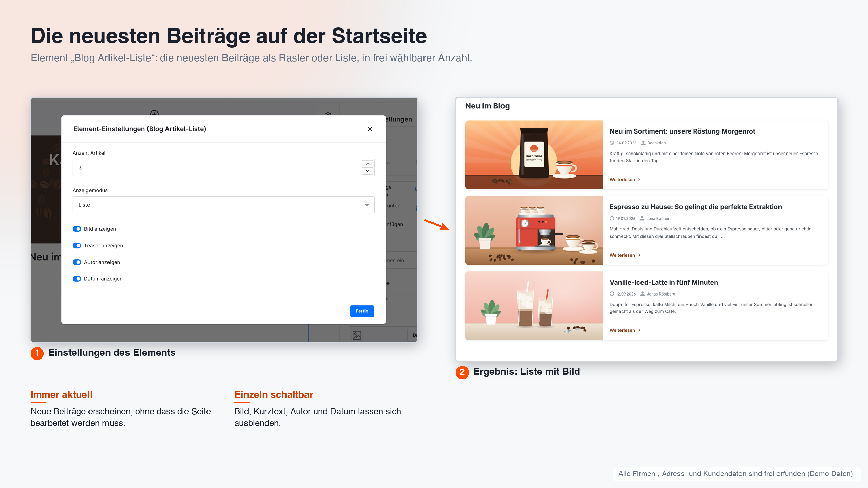Click the person icon beside Lena Bohnert
Screen dimensions: 868x488
[642, 219]
